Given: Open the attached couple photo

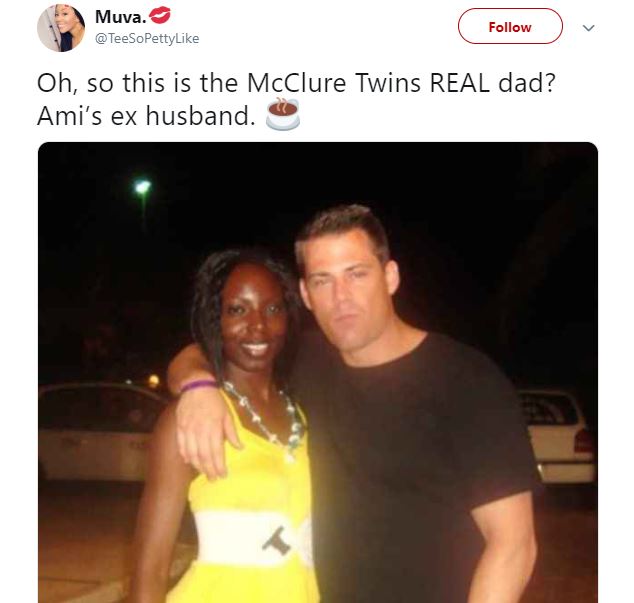Looking at the screenshot, I should coord(318,372).
